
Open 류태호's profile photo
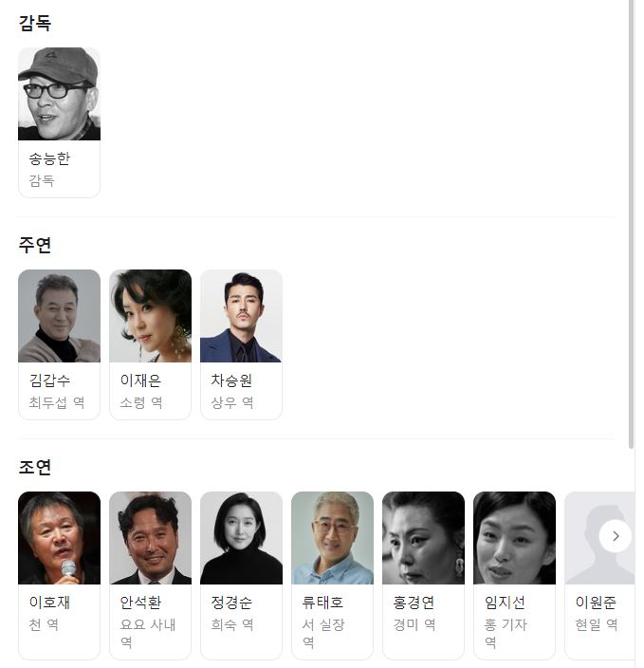click(x=332, y=538)
